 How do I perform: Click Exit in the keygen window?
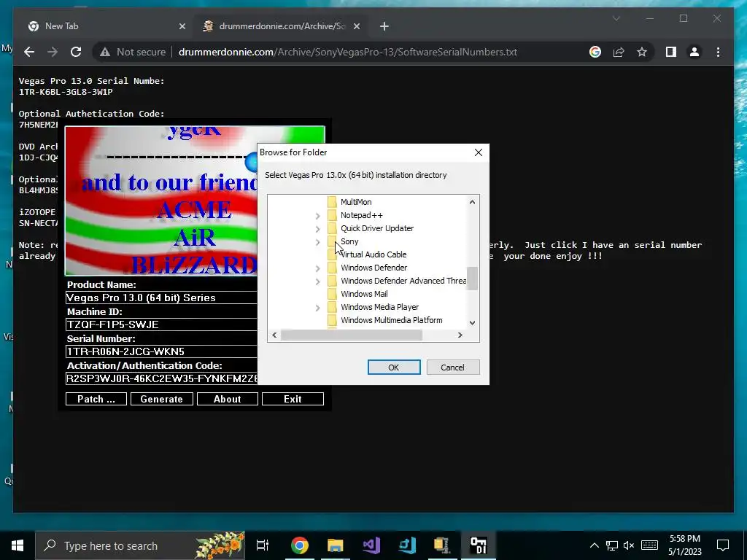tap(293, 399)
